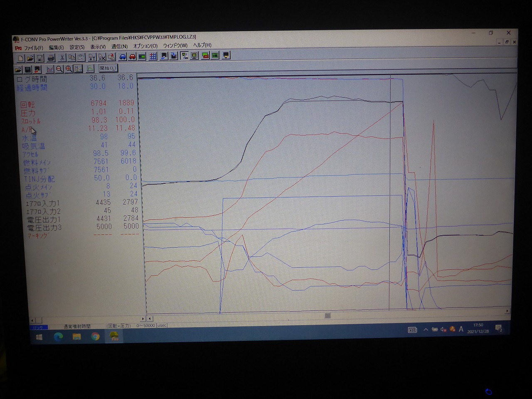
Task: Toggle the graph cursor mode icon
Action: tap(78, 69)
